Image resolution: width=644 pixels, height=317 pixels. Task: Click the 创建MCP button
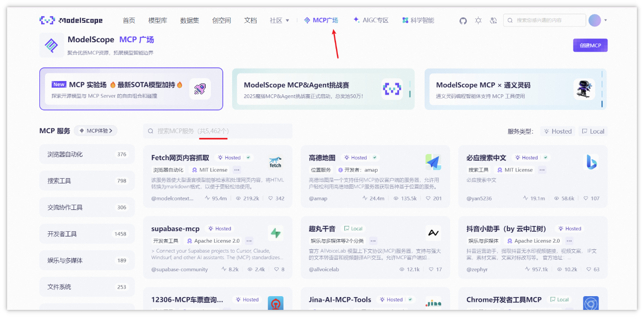pyautogui.click(x=590, y=45)
